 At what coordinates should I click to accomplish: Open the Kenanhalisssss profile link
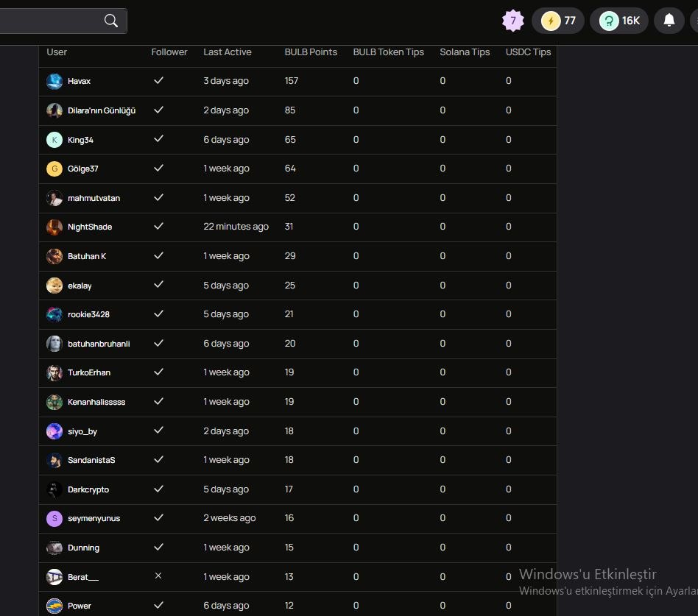click(96, 403)
